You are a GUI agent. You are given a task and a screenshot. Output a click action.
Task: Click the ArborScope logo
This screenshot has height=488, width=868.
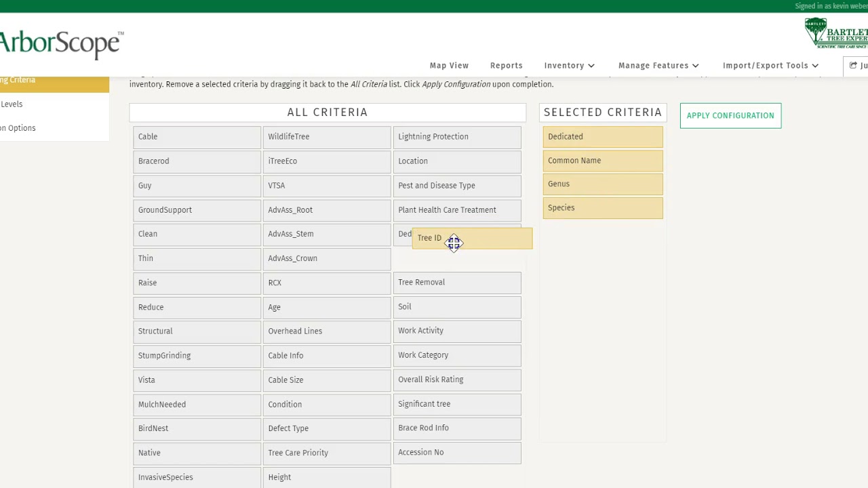coord(61,44)
